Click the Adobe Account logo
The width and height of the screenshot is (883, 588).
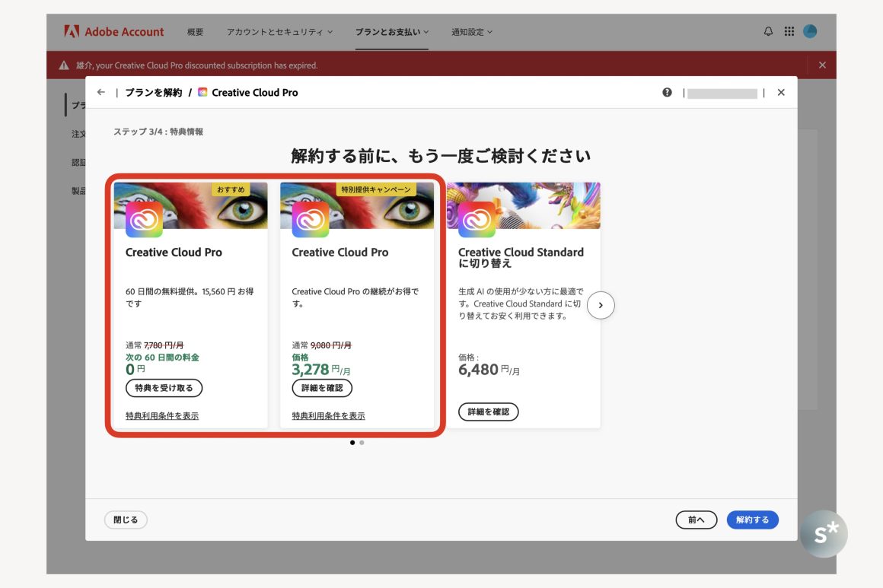(114, 32)
